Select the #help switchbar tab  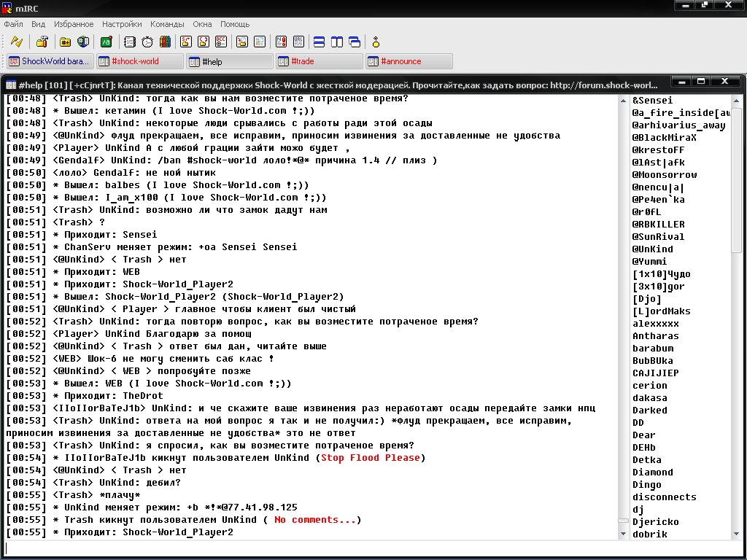pos(230,61)
